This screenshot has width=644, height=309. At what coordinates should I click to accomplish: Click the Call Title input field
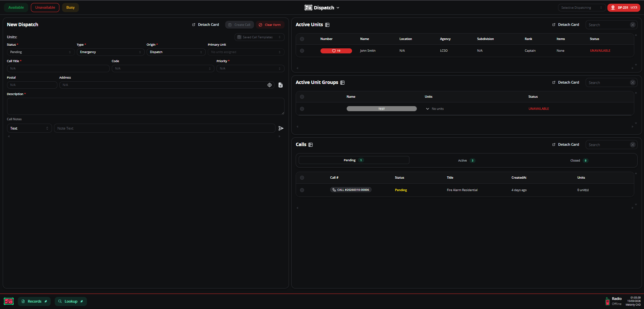(58, 69)
